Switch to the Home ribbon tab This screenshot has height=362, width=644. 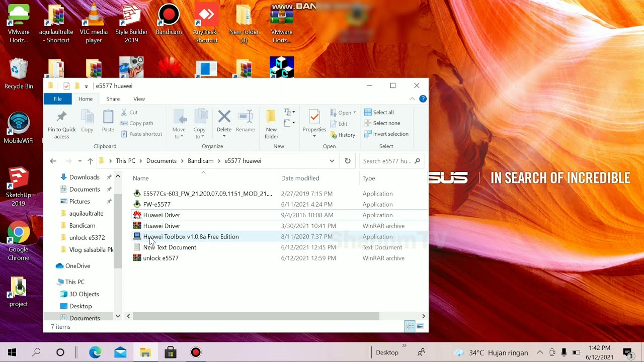(86, 99)
